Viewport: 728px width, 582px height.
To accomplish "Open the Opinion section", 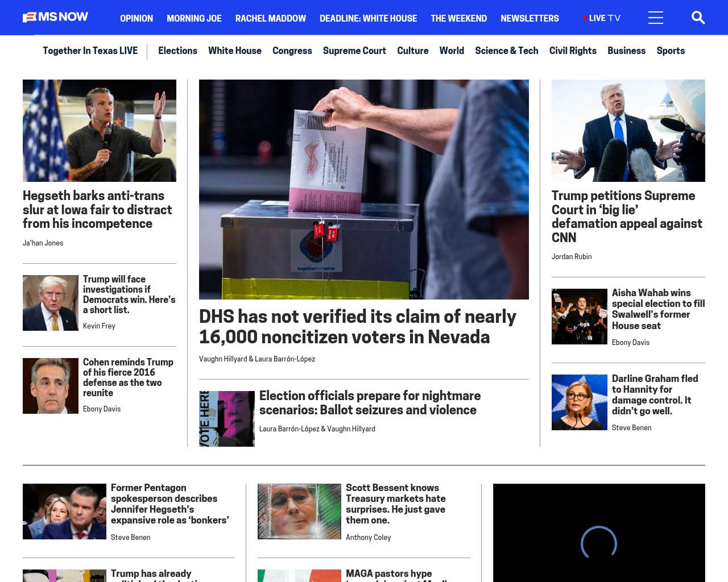I will pos(136,18).
